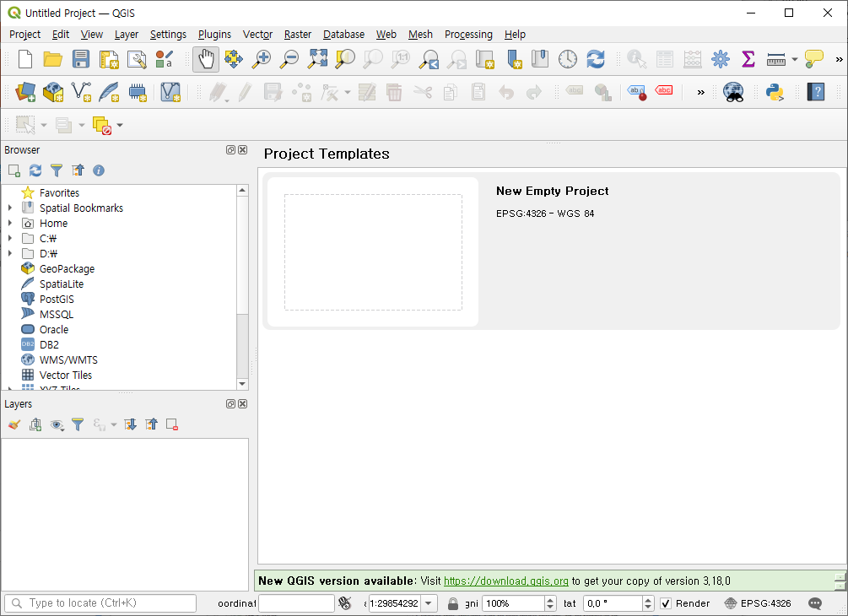Click the Map Tips speech bubble icon
Image resolution: width=848 pixels, height=616 pixels.
814,59
